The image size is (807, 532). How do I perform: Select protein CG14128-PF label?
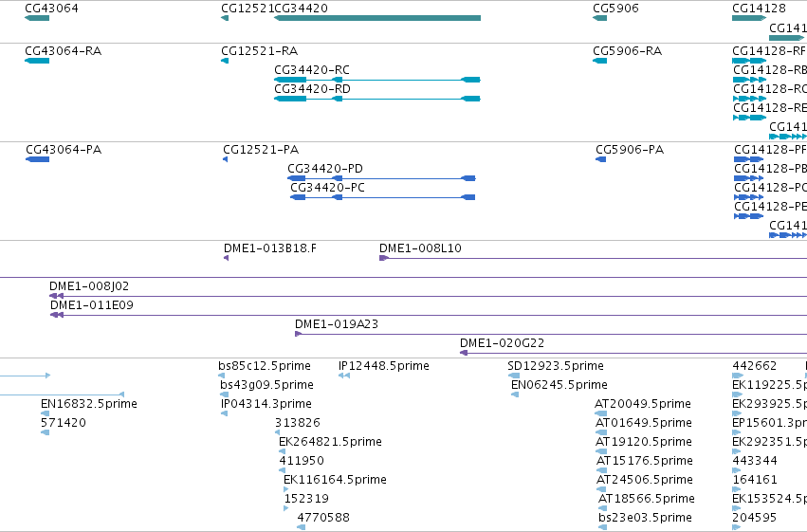click(770, 150)
